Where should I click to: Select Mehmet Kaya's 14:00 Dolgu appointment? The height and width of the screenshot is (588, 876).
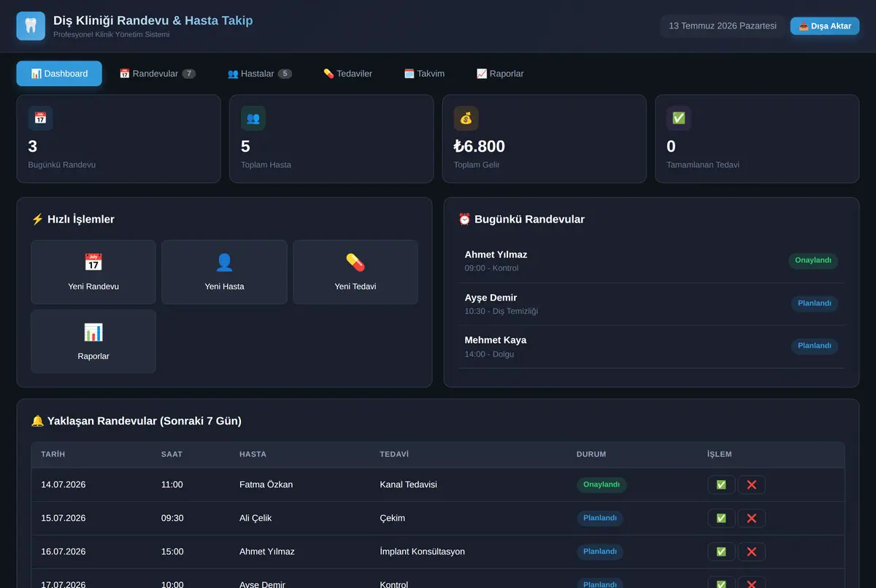point(651,347)
